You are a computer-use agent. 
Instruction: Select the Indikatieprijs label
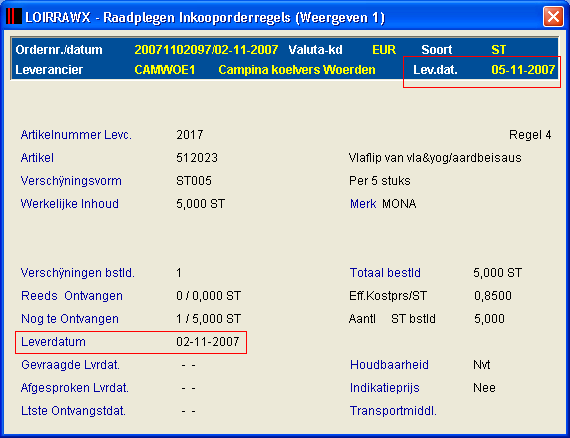tap(384, 388)
